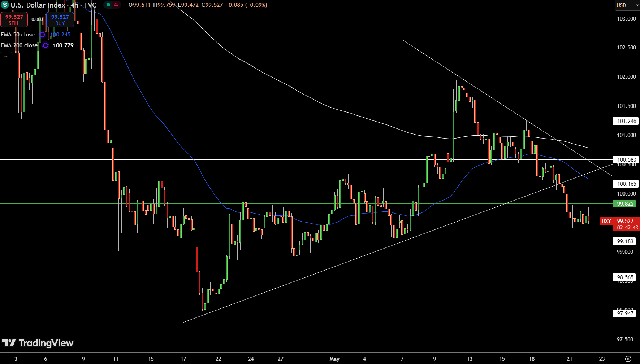
Task: Click the close price C99.527
Action: pos(212,5)
